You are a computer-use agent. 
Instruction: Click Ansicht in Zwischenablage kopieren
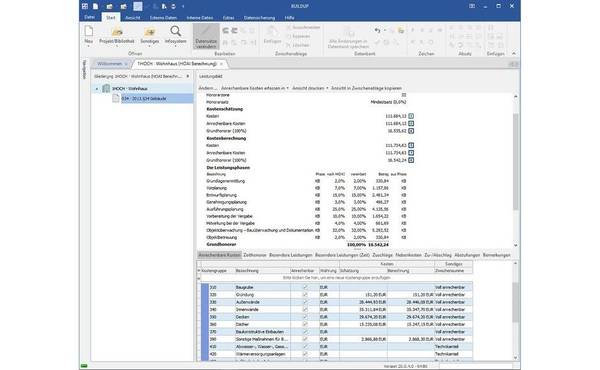pyautogui.click(x=366, y=88)
